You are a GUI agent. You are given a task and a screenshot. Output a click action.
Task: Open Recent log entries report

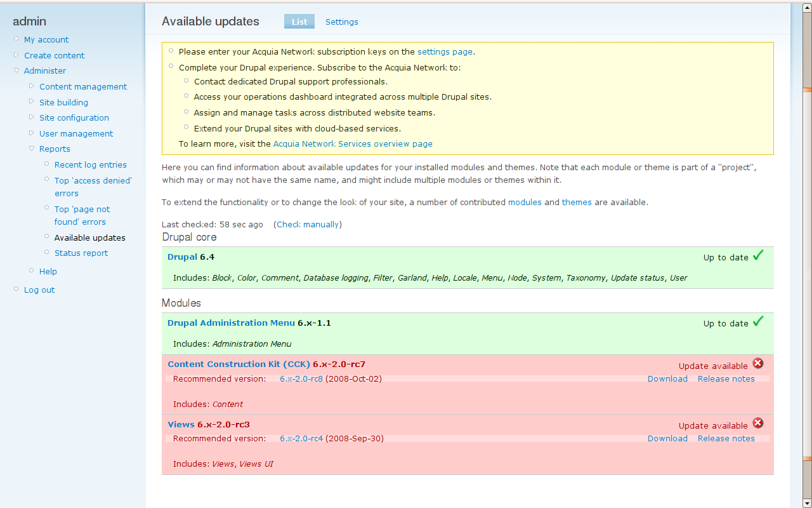(91, 164)
